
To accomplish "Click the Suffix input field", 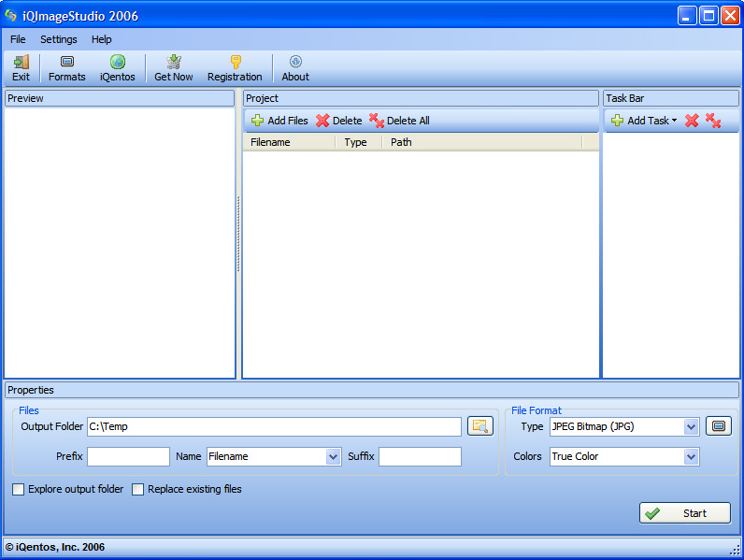I will [420, 456].
